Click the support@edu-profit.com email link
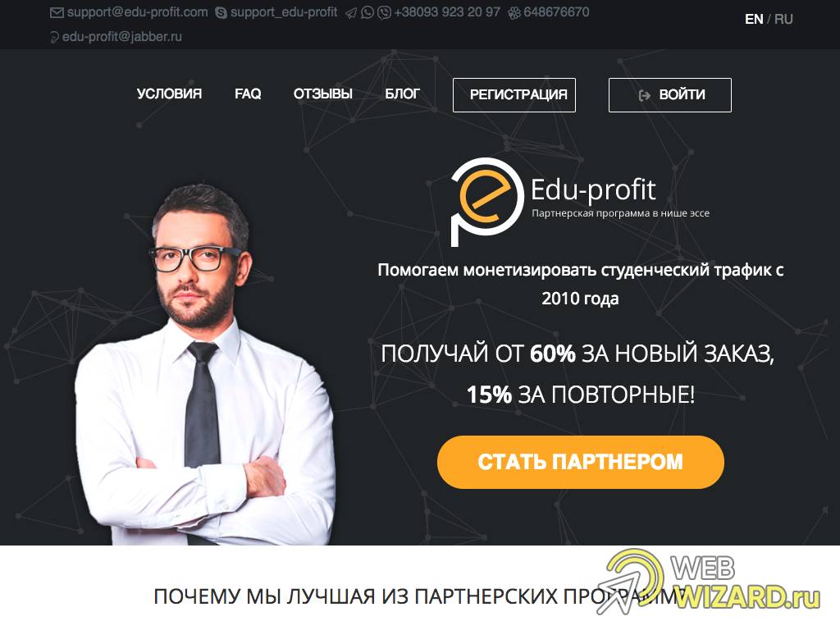This screenshot has width=840, height=630. [x=137, y=12]
